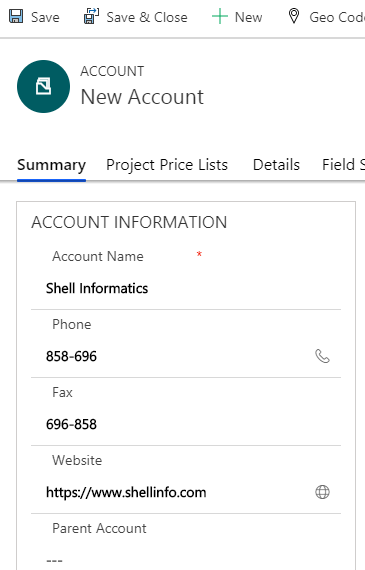Click the Fax field label
The image size is (365, 570).
[x=62, y=393]
